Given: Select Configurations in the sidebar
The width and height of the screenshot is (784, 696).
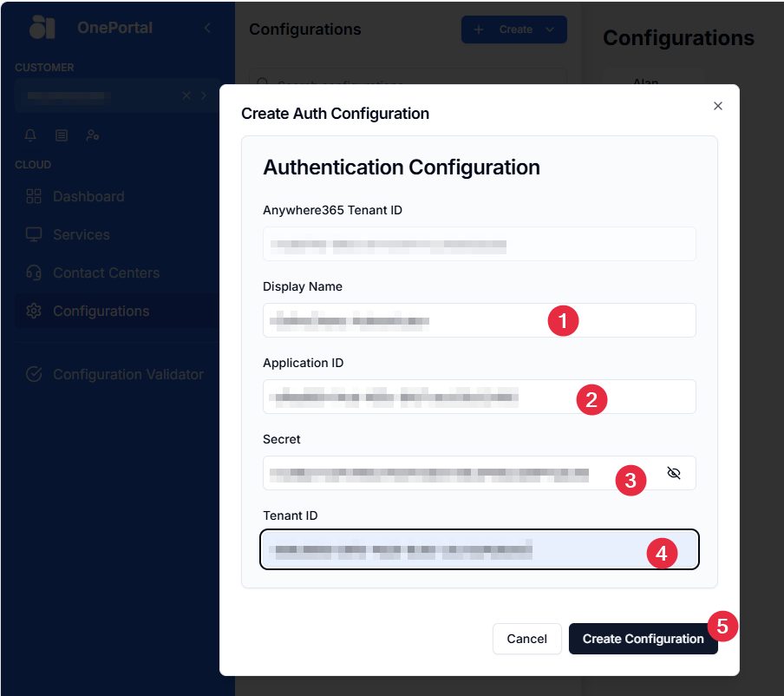Looking at the screenshot, I should 117,311.
